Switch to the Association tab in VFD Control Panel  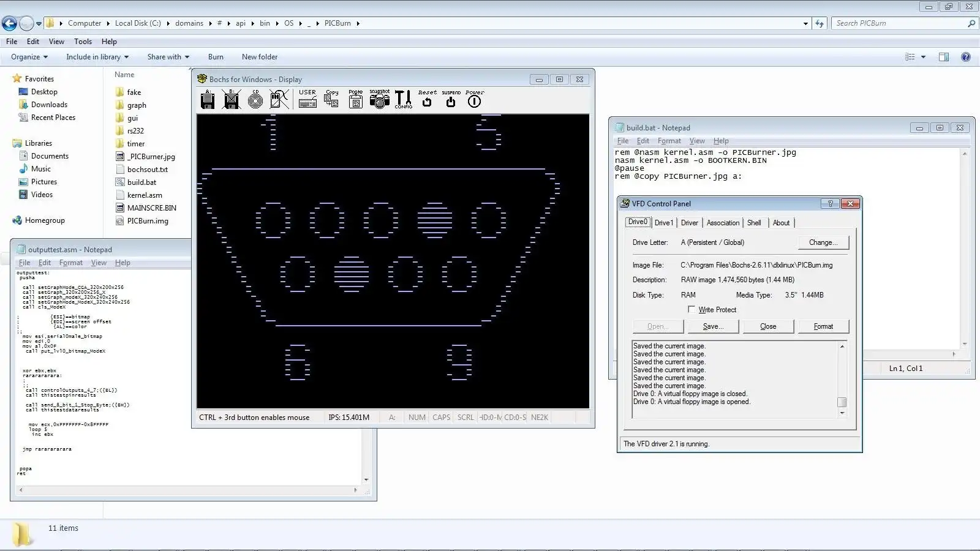[x=723, y=223]
